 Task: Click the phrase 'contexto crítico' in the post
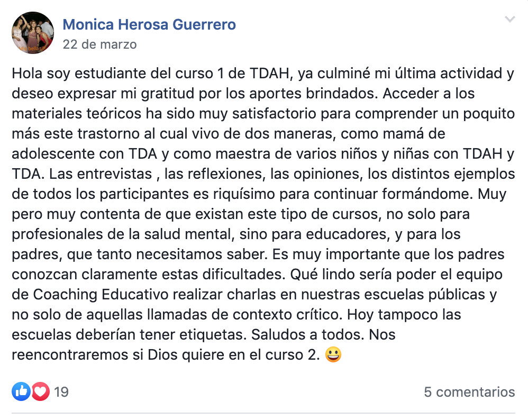point(287,315)
